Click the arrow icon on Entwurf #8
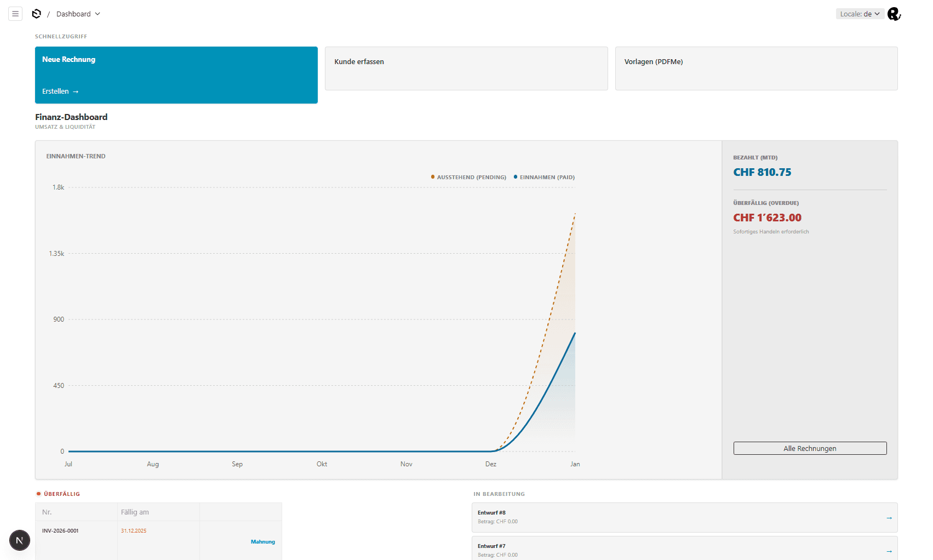 pos(888,517)
